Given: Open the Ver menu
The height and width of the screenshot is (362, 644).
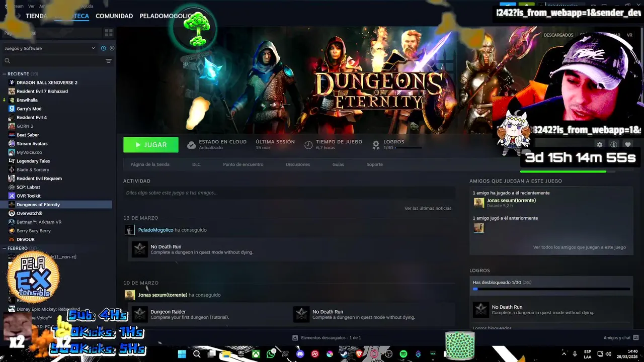Looking at the screenshot, I should click(x=32, y=6).
